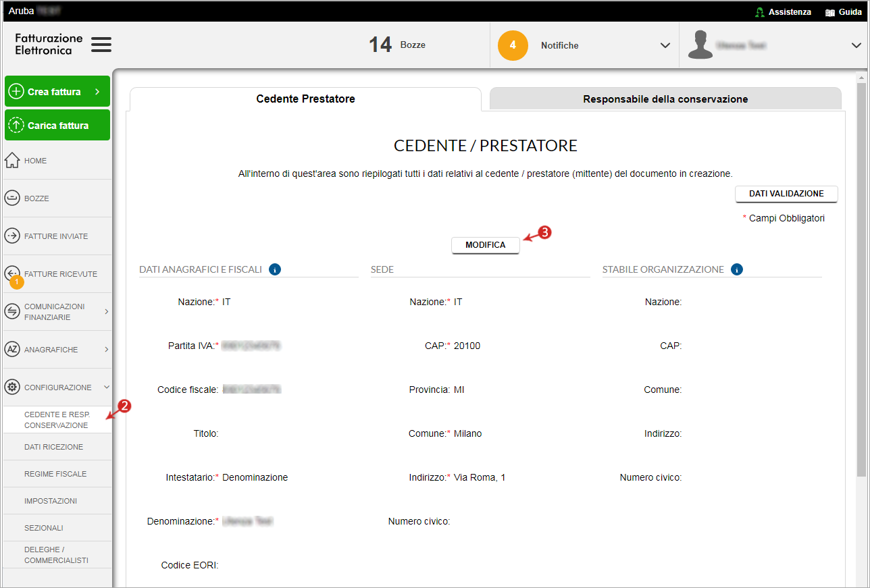Screen dimensions: 870x588
Task: Click the Fatturazione Elettronica logo
Action: pyautogui.click(x=49, y=45)
